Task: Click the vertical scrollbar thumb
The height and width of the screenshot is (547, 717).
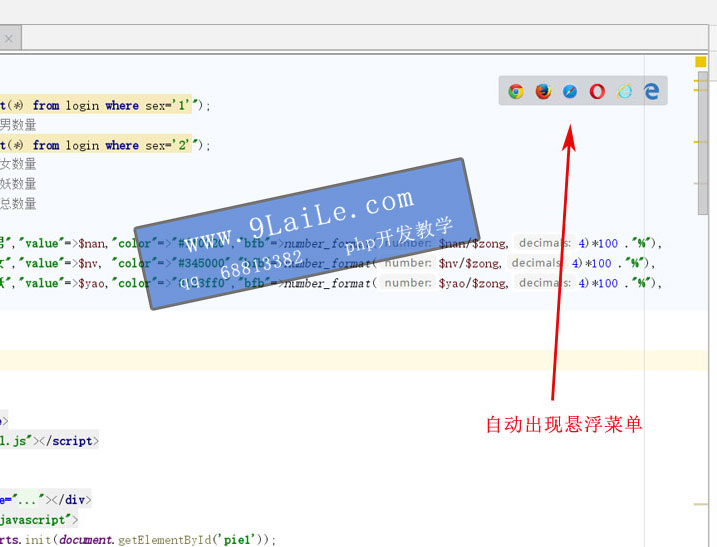Action: 703,143
